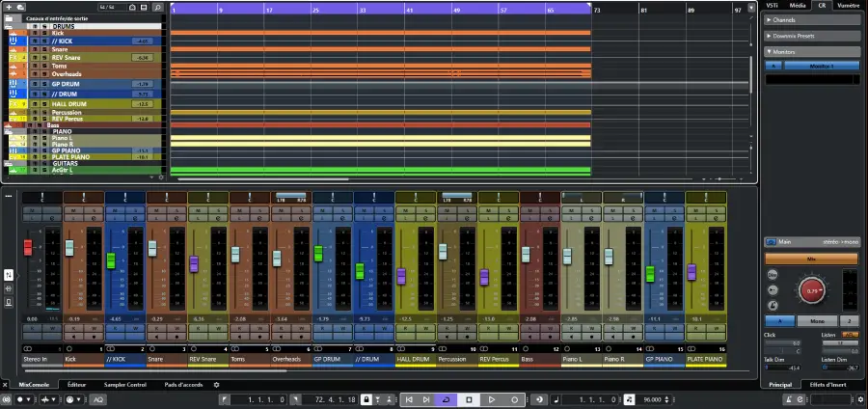Switch to Effets d'Insert tab in Control Room
868x409 pixels.
point(827,385)
